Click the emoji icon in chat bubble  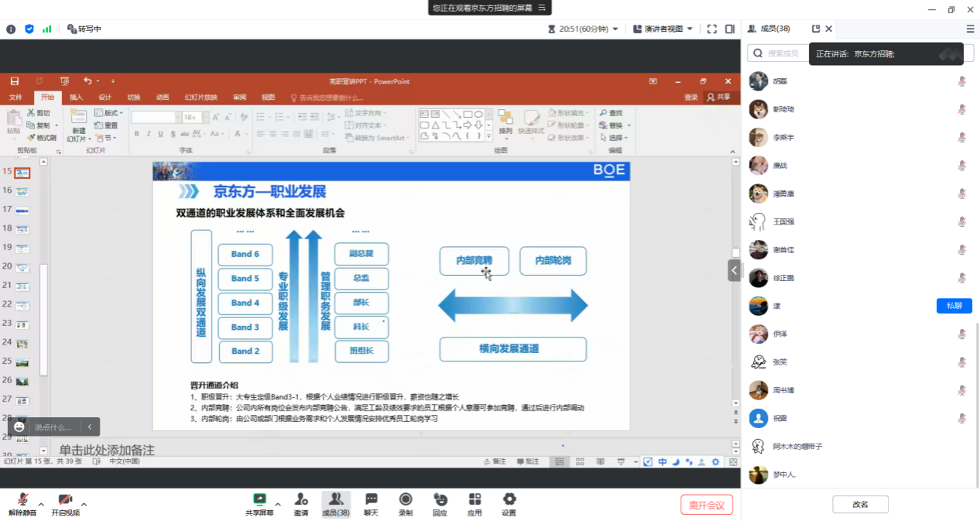pos(19,427)
